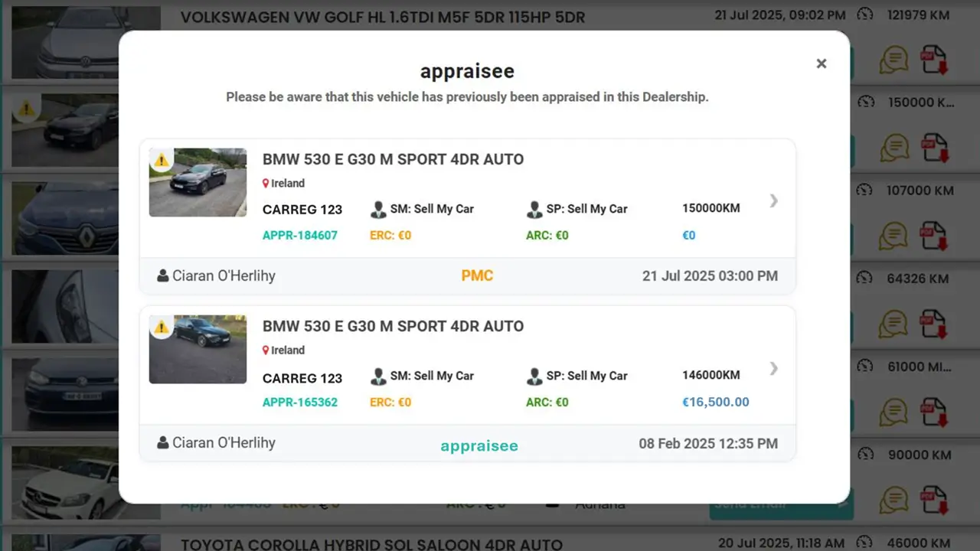Click the location pin icon in APPR-165362 card
This screenshot has width=980, height=551.
266,350
